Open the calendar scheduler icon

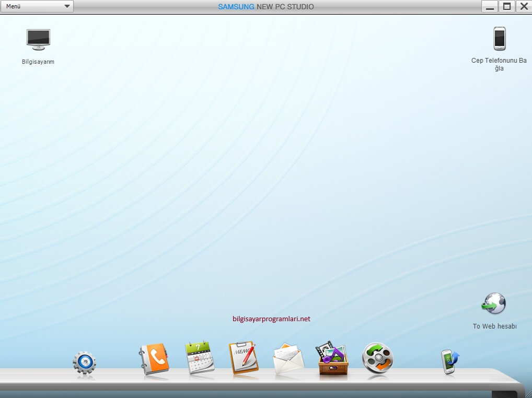click(x=200, y=357)
